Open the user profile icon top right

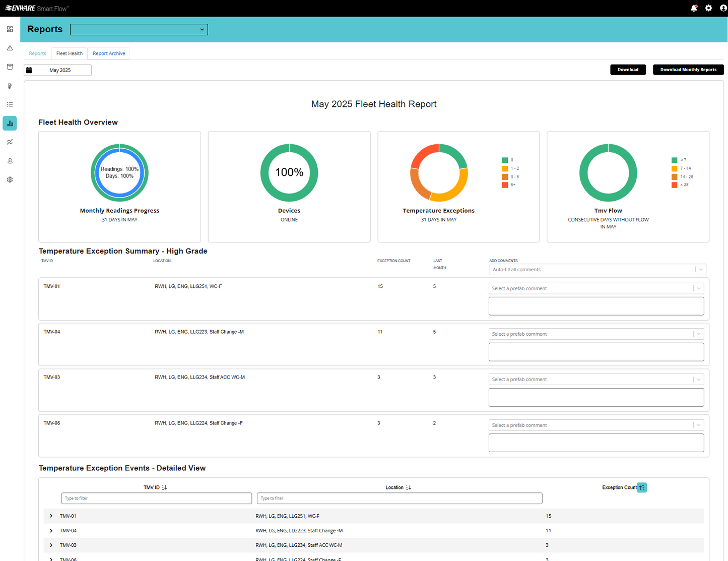click(x=723, y=8)
